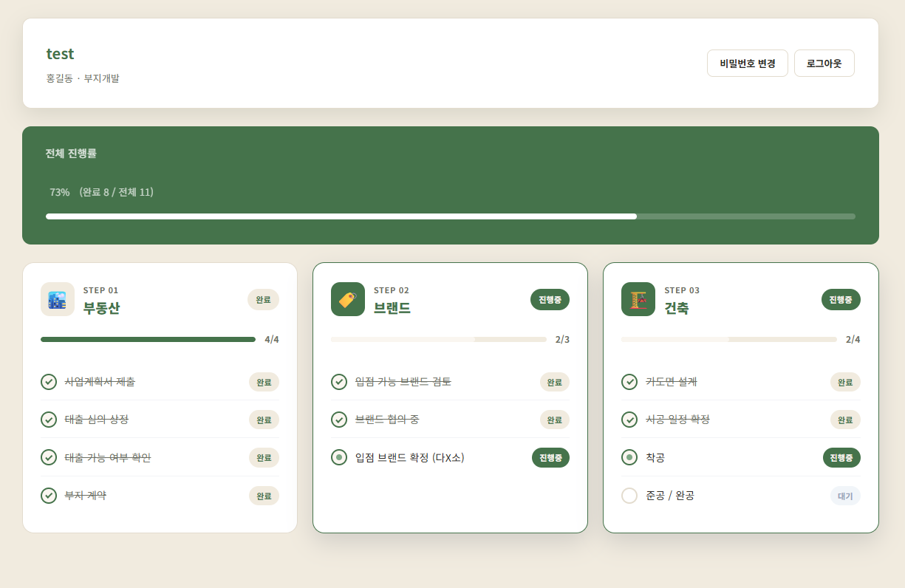Uncheck the 부지 계약 checkmark
Screen dimensions: 905x588
point(49,496)
